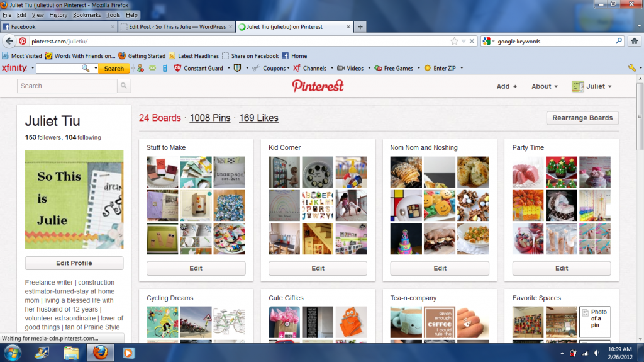Click the page vertical scrollbar

tap(640, 116)
